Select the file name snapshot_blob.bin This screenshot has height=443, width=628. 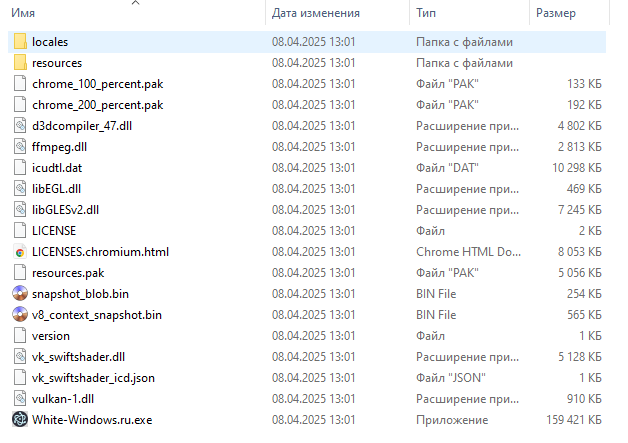pyautogui.click(x=81, y=294)
